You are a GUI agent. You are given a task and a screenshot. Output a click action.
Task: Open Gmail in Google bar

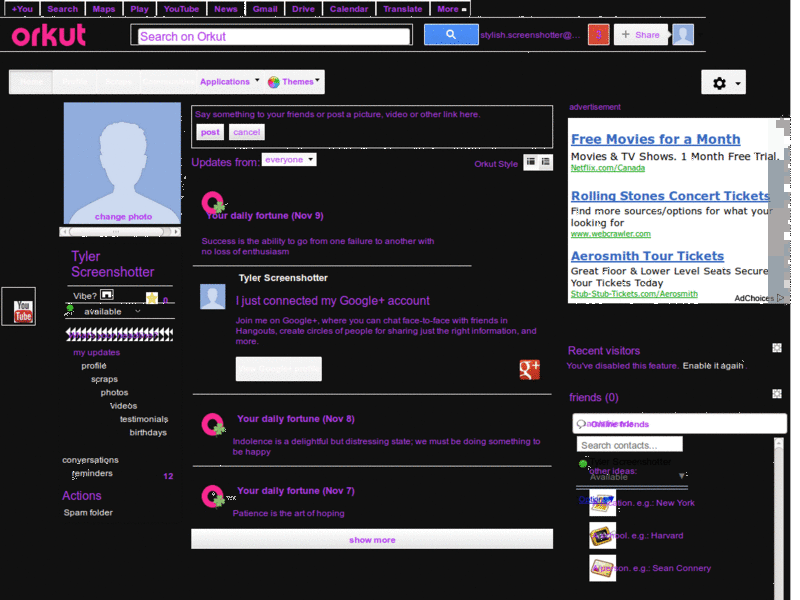pyautogui.click(x=265, y=9)
